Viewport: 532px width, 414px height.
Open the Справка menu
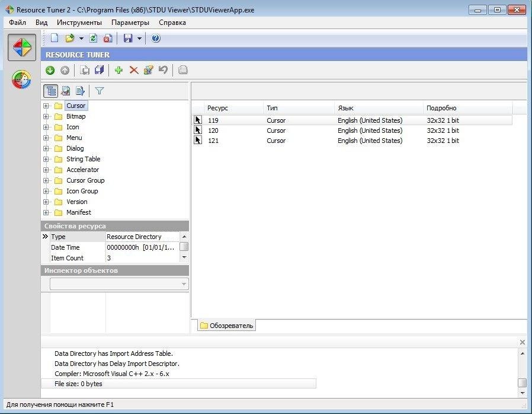[172, 23]
